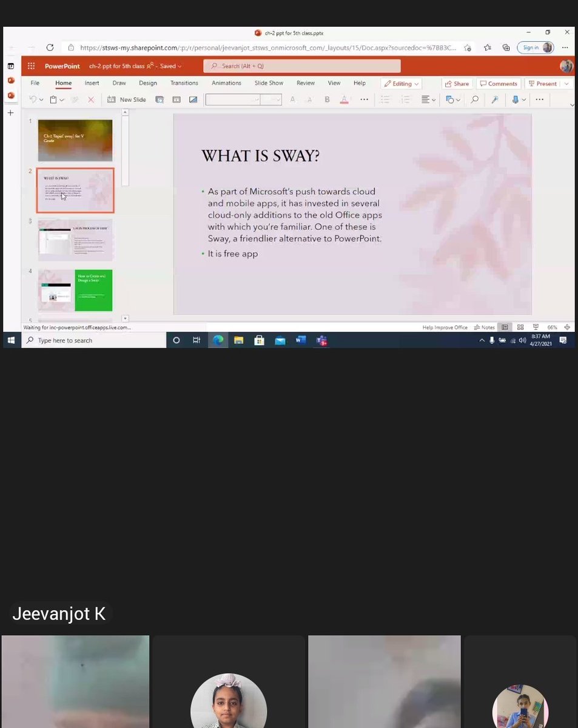The image size is (578, 728).
Task: Open the app launcher waffle icon
Action: 31,66
